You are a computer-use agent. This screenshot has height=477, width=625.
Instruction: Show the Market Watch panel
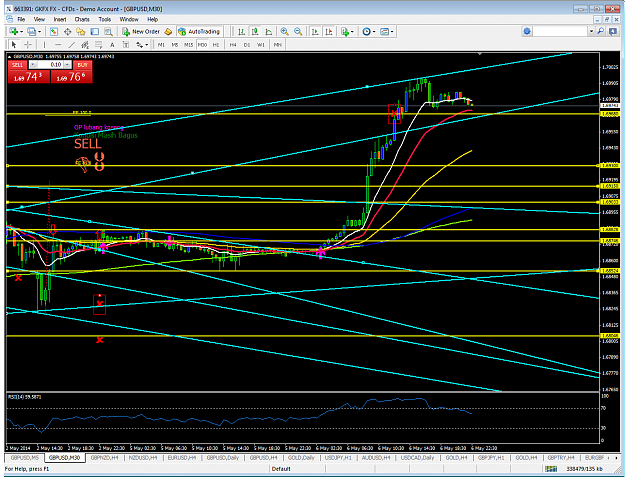point(54,31)
